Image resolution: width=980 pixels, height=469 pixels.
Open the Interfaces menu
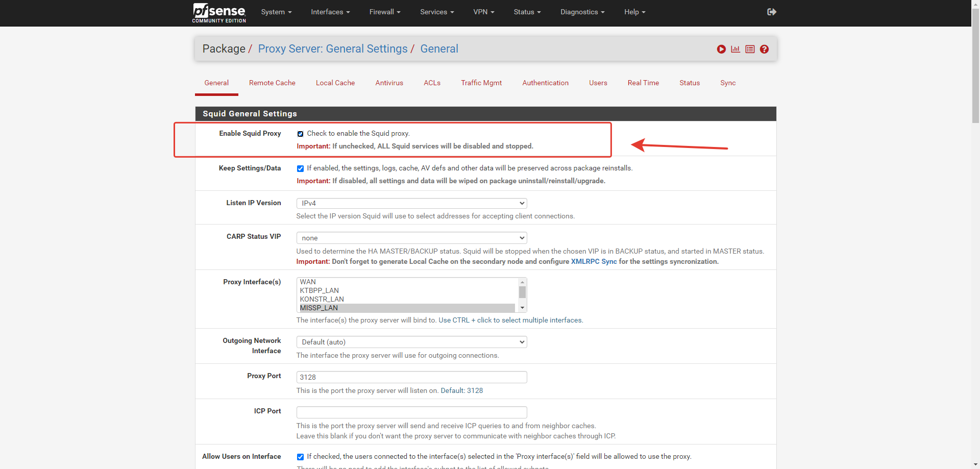point(330,12)
